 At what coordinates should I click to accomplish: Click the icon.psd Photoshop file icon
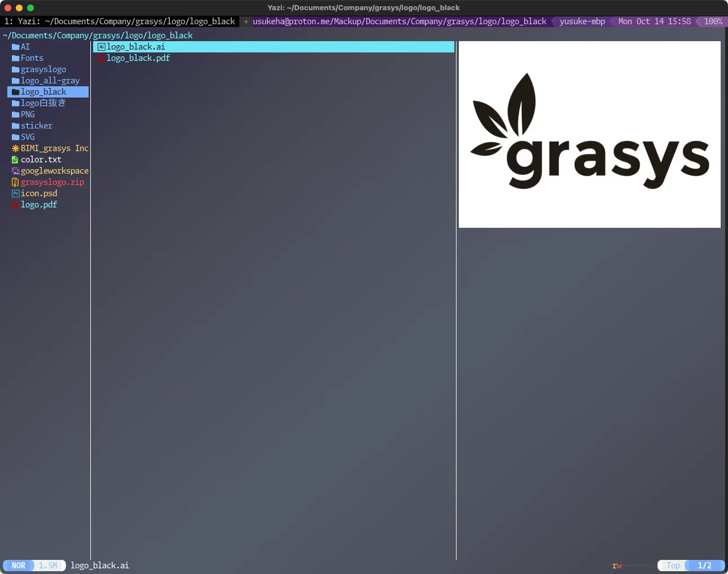coord(15,193)
